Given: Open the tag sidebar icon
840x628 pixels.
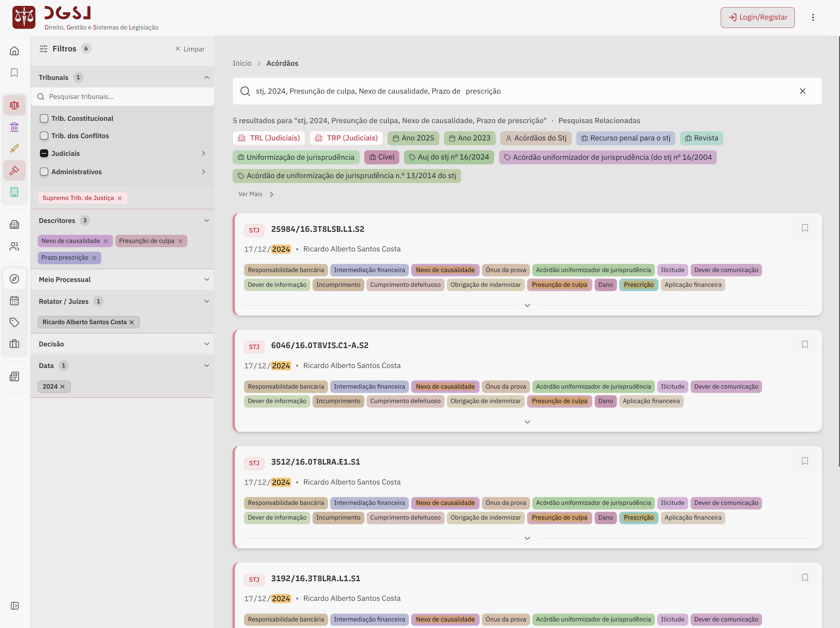Looking at the screenshot, I should pos(14,322).
